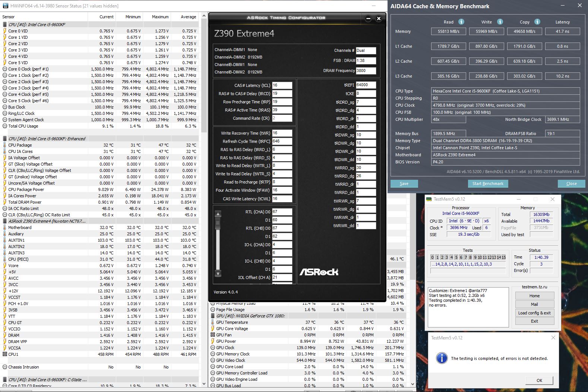Save the AIDA64 benchmark results

[404, 184]
